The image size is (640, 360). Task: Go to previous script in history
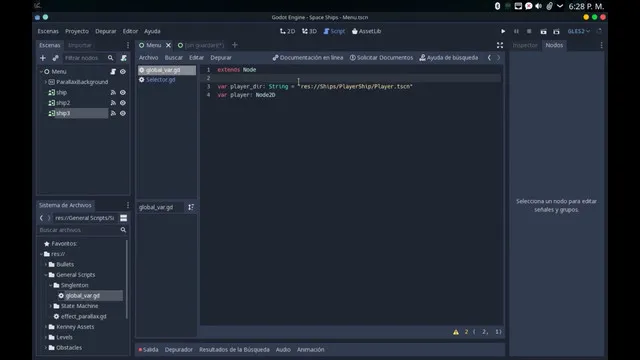[x=489, y=58]
